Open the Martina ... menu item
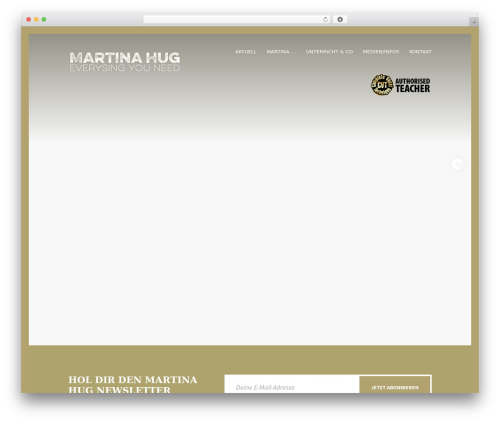Viewport: 500px width, 423px height. click(x=281, y=52)
